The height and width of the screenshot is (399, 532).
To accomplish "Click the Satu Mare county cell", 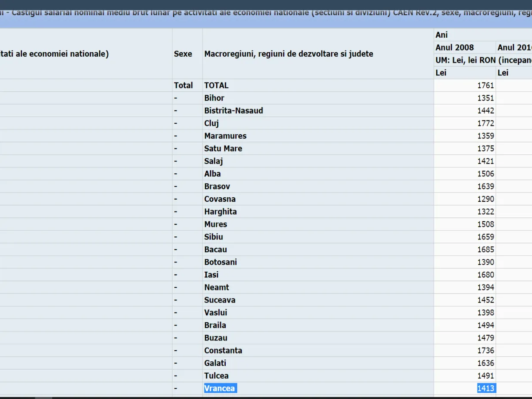I will (223, 149).
